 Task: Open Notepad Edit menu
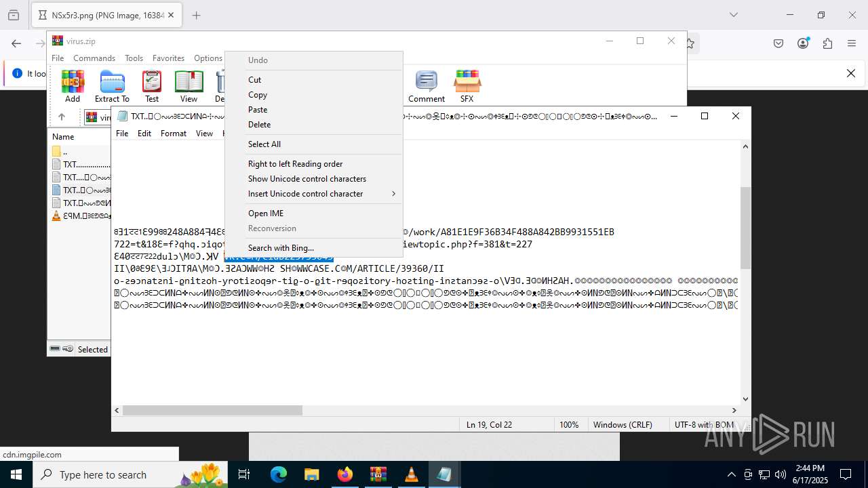[144, 134]
